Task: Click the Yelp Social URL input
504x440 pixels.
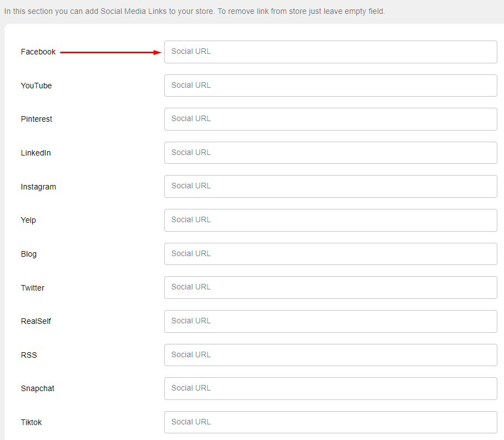Action: click(331, 221)
